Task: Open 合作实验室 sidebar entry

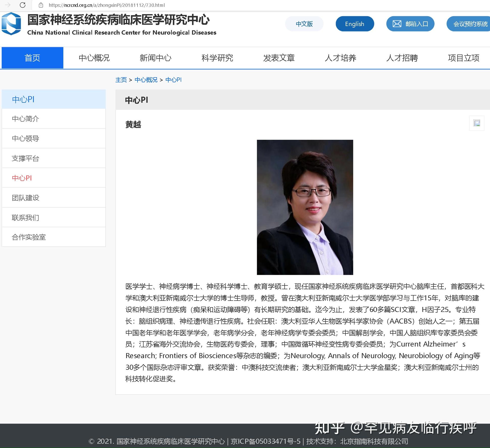Action: click(x=29, y=237)
